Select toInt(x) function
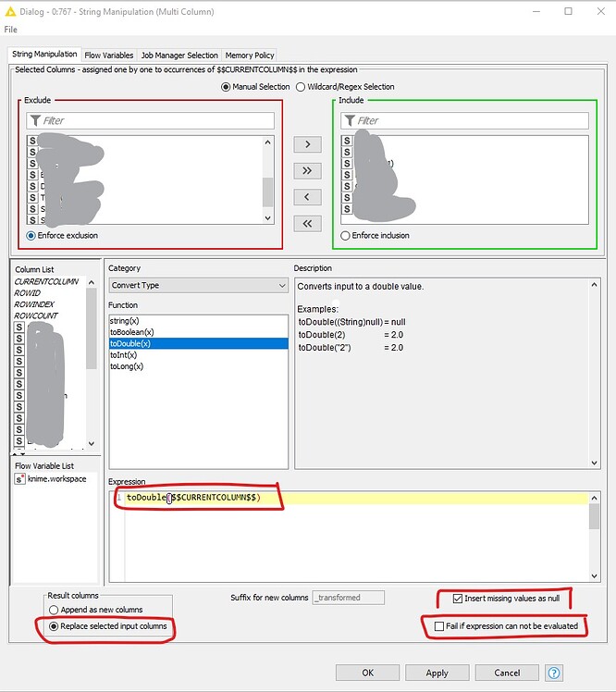Viewport: 616px width, 692px height. [x=199, y=355]
